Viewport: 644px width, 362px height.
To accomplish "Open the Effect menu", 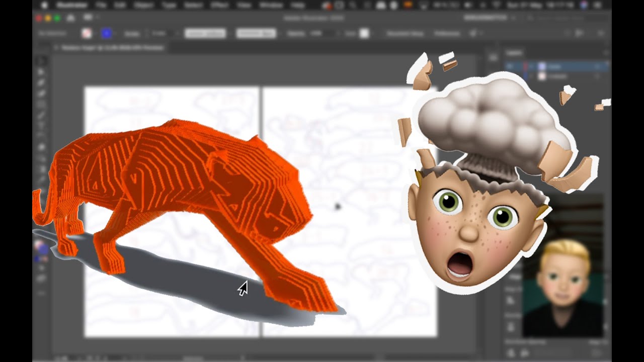I will pyautogui.click(x=220, y=5).
